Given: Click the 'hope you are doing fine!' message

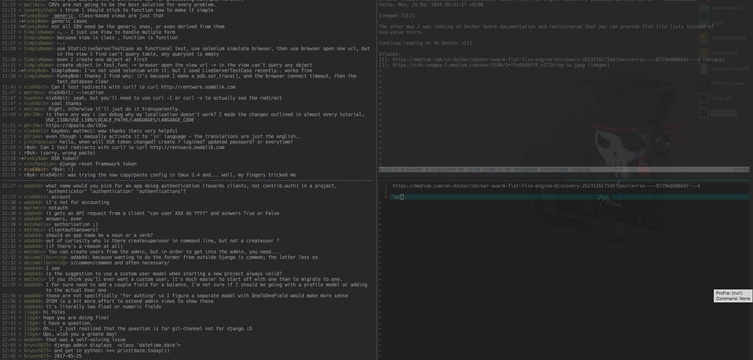Looking at the screenshot, I should pos(76,318).
